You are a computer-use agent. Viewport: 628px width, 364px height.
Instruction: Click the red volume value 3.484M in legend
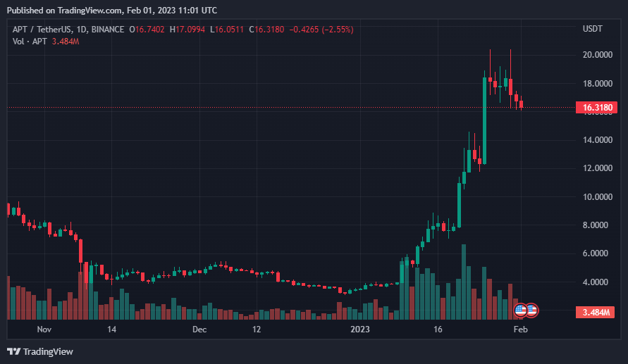(x=66, y=42)
